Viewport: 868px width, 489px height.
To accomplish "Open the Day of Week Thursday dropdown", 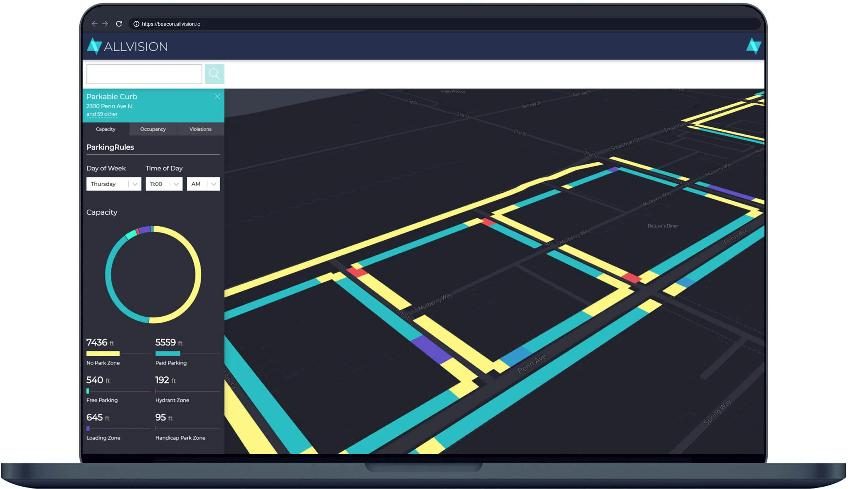I will (114, 184).
